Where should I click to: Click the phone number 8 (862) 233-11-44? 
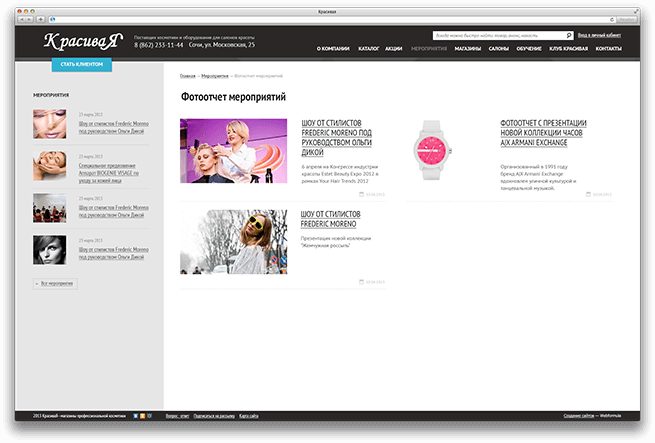[158, 45]
